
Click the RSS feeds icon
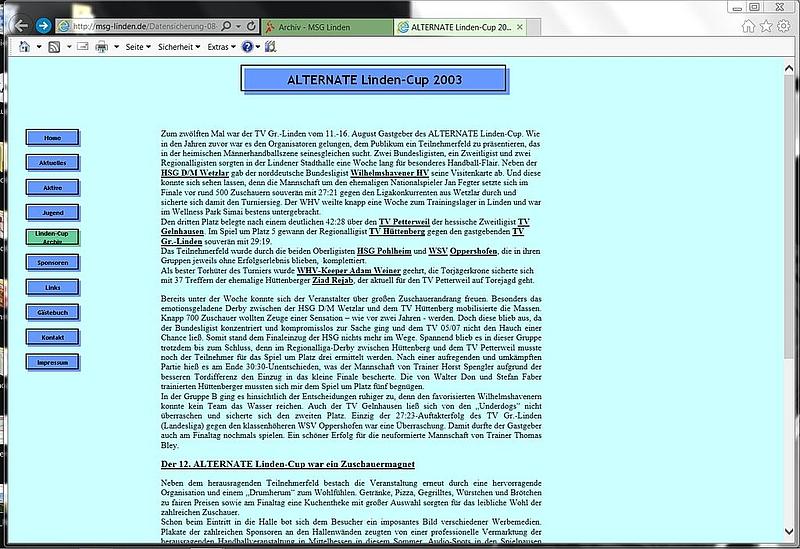[54, 47]
